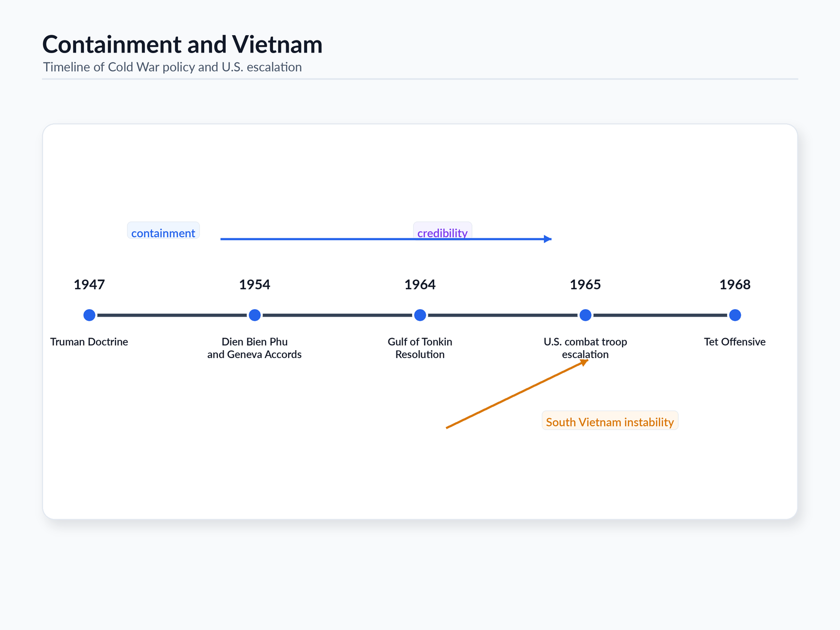
Task: Select the 1965 timeline dot
Action: tap(585, 315)
